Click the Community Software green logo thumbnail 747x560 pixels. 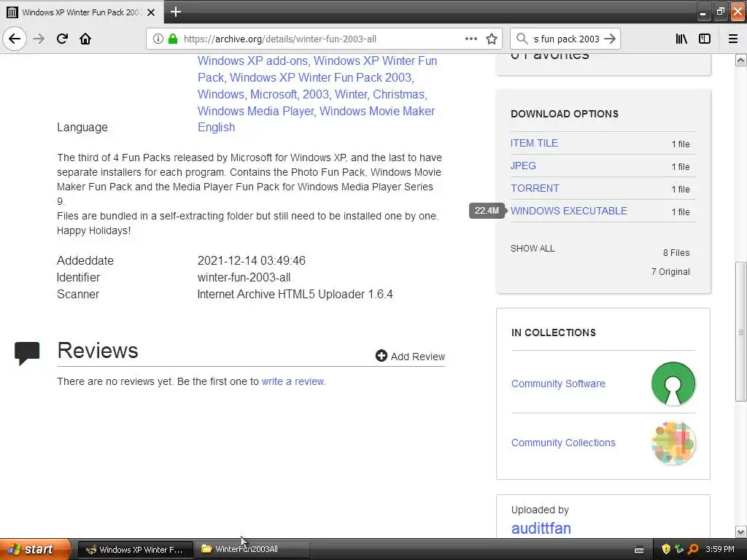pyautogui.click(x=673, y=384)
